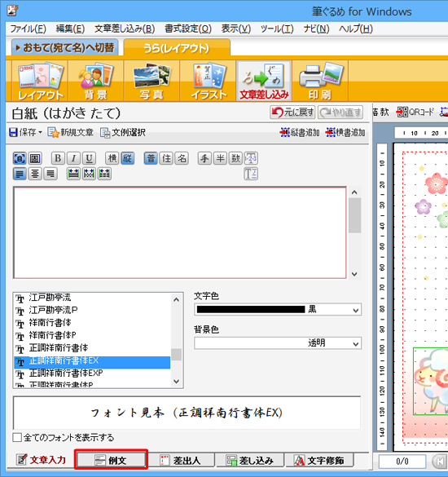Select the うら(レイアウト) tab
This screenshot has height=477, width=448.
click(x=177, y=48)
